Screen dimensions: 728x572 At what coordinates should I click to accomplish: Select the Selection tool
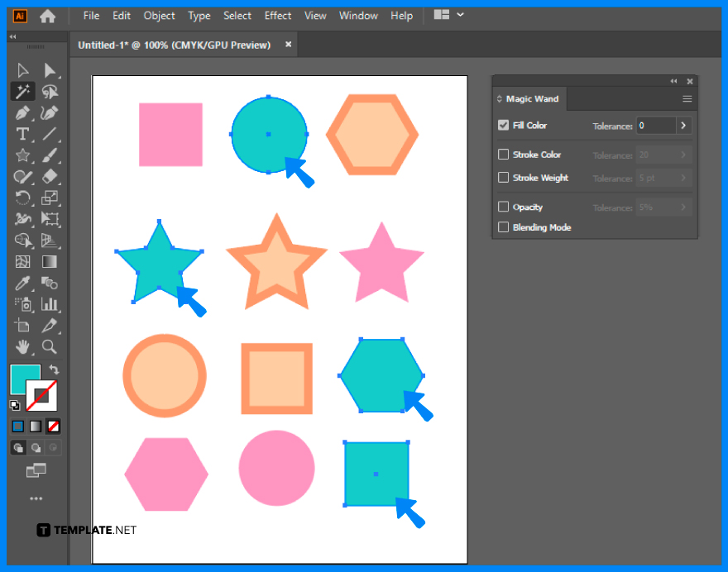point(23,69)
